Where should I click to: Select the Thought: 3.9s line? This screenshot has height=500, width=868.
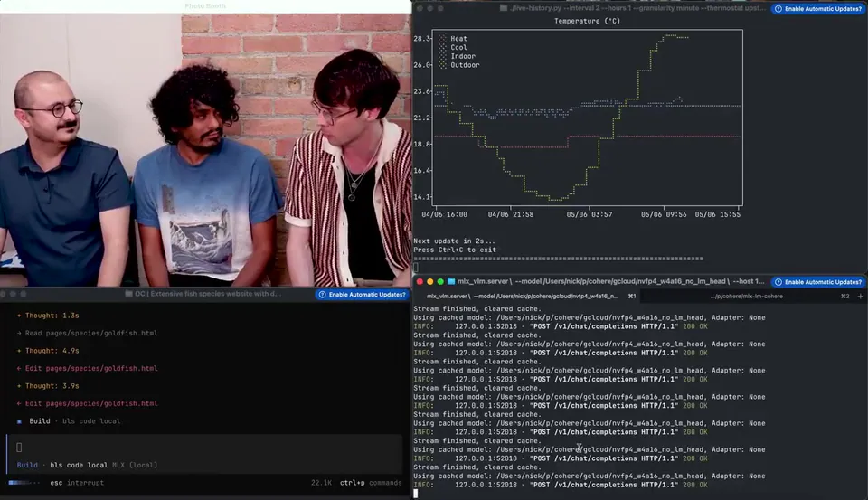[x=48, y=386]
